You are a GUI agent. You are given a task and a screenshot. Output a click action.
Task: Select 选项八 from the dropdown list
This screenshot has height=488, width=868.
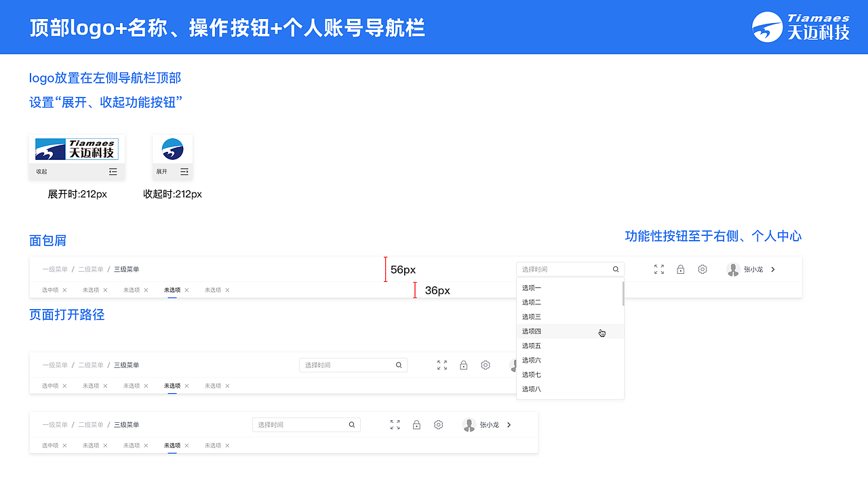pyautogui.click(x=570, y=389)
